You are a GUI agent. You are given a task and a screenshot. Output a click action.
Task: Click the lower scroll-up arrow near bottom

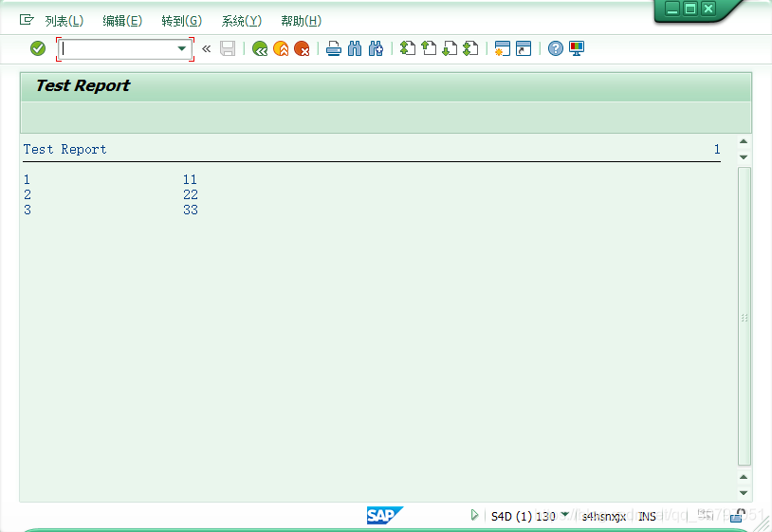click(x=744, y=477)
